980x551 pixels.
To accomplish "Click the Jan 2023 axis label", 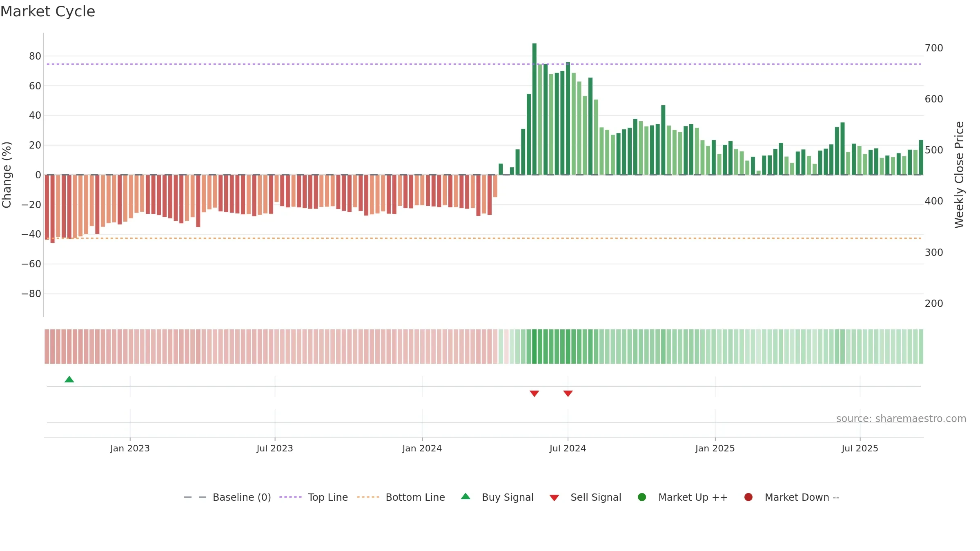I will [x=130, y=449].
